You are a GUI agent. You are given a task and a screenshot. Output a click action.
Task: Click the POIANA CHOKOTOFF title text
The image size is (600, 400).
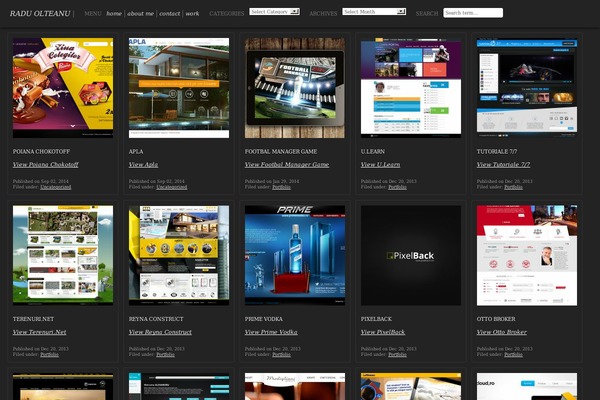pyautogui.click(x=41, y=152)
